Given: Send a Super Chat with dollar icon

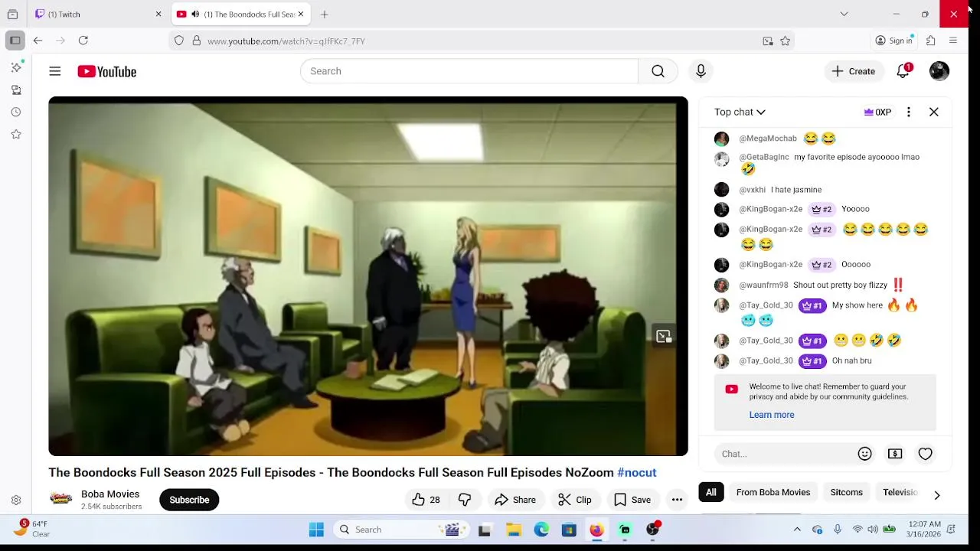Looking at the screenshot, I should coord(895,454).
